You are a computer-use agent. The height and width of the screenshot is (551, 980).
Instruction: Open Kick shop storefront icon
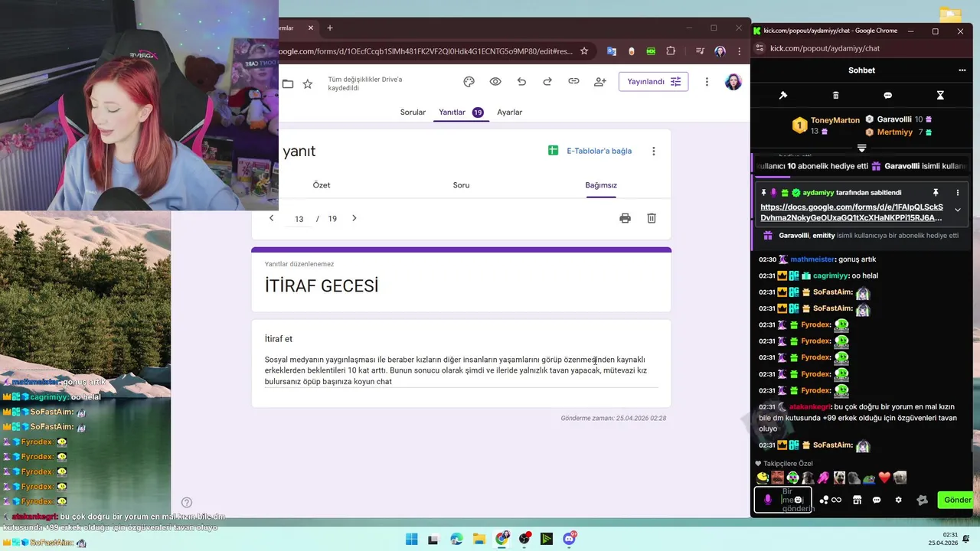[x=857, y=500]
